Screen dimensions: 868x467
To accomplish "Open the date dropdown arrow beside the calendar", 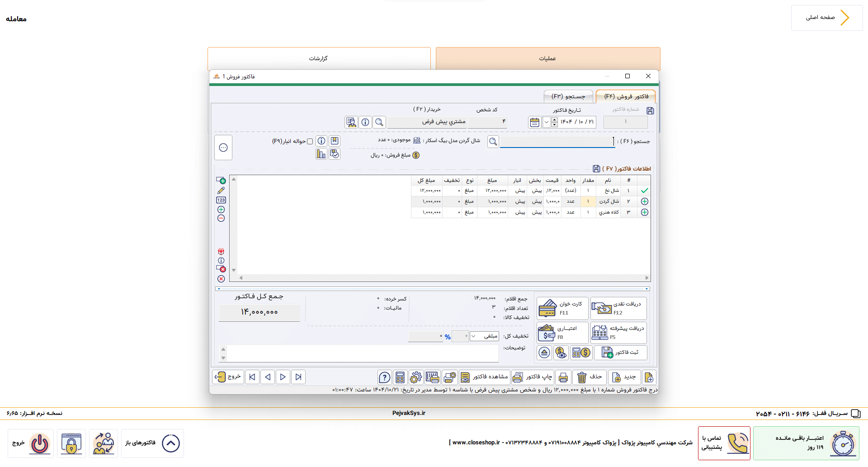I will tap(546, 122).
